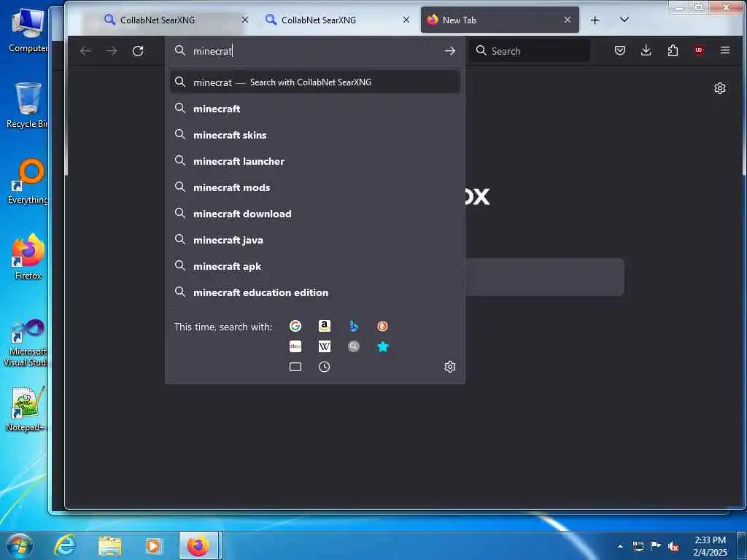Search this time with Amazon

coord(325,326)
